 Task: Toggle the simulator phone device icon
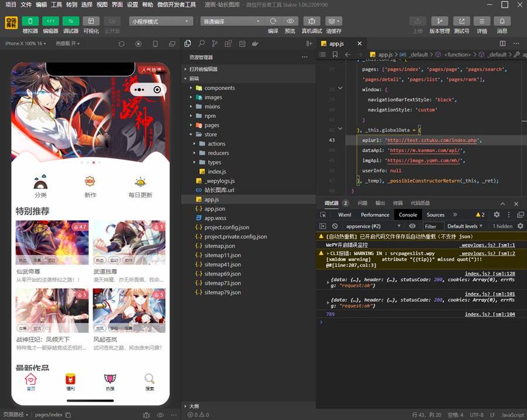click(155, 44)
